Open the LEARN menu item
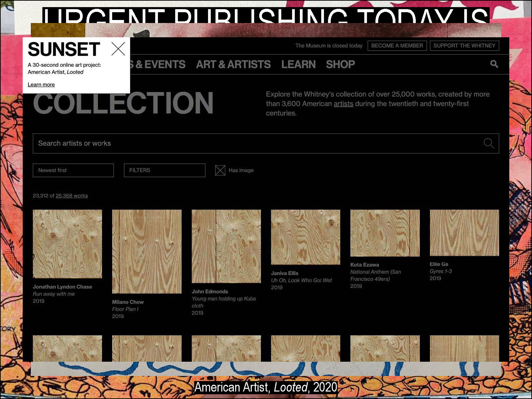This screenshot has height=399, width=532. [x=298, y=64]
